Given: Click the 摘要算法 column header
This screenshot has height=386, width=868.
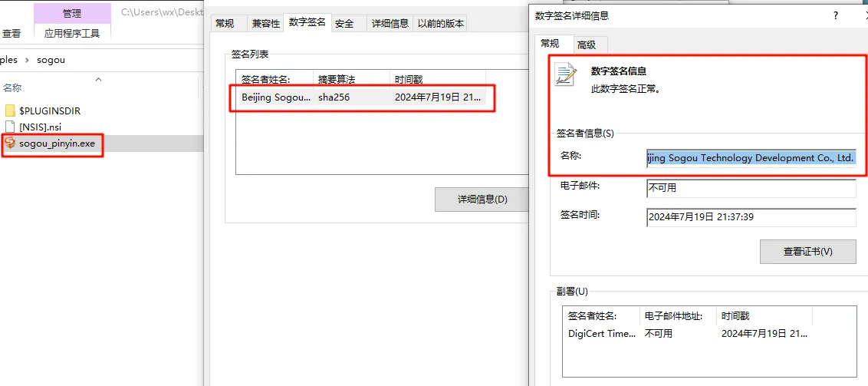Looking at the screenshot, I should pos(351,80).
